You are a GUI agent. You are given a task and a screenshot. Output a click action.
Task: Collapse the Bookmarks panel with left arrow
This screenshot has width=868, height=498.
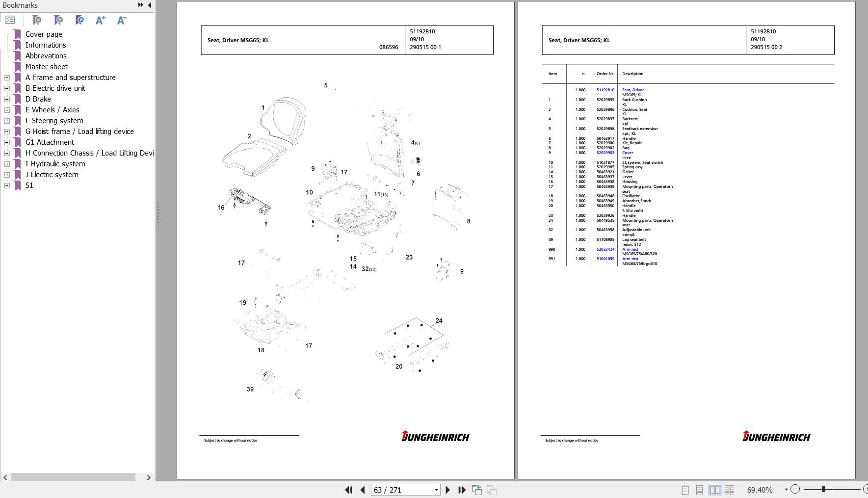point(149,5)
